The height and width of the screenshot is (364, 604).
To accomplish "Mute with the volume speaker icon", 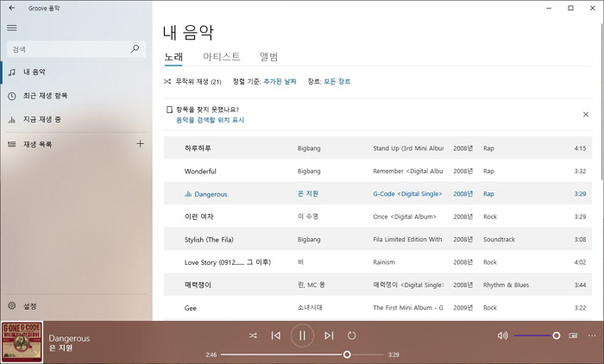I will pyautogui.click(x=502, y=336).
